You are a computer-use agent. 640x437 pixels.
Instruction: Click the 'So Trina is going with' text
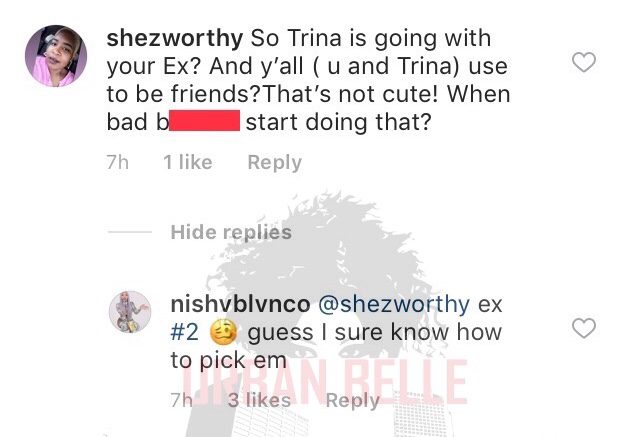point(371,39)
